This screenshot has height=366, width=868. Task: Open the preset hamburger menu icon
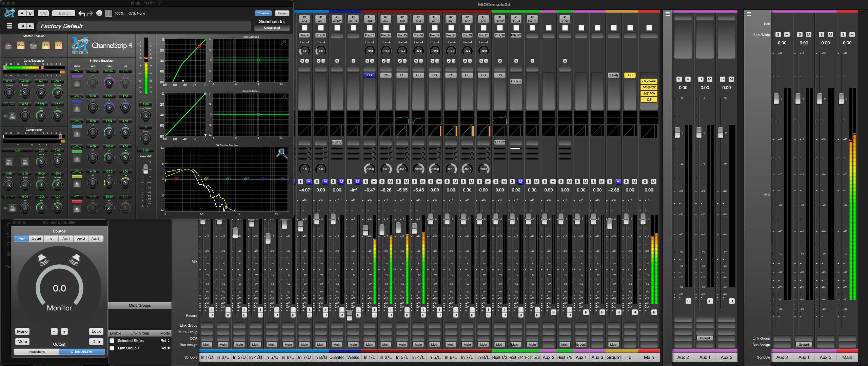point(9,26)
